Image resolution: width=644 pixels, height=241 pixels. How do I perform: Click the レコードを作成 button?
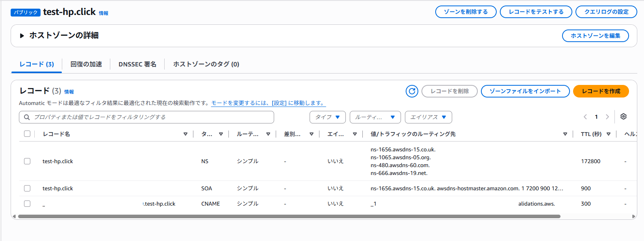[x=601, y=91]
